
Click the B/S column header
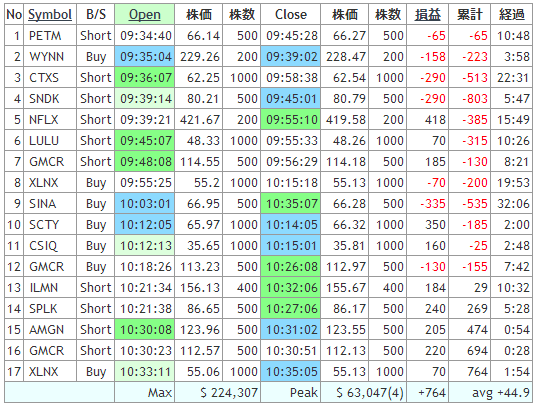coord(96,14)
